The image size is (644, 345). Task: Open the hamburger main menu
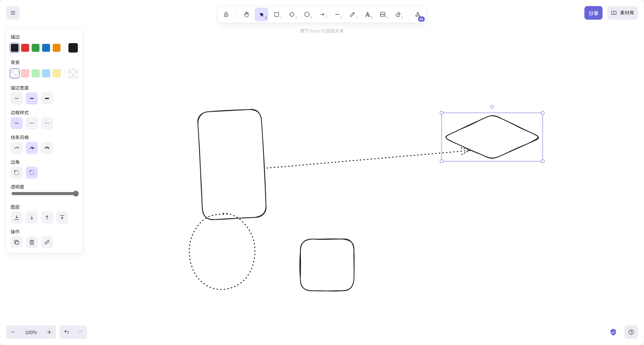(13, 13)
